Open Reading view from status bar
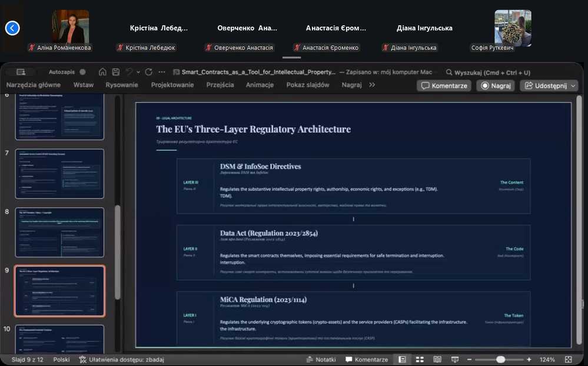The image size is (588, 366). coord(437,360)
